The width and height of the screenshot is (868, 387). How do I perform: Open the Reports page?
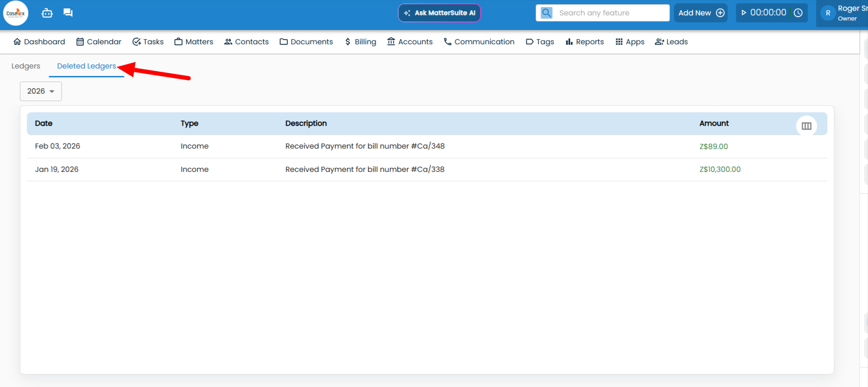click(x=585, y=42)
